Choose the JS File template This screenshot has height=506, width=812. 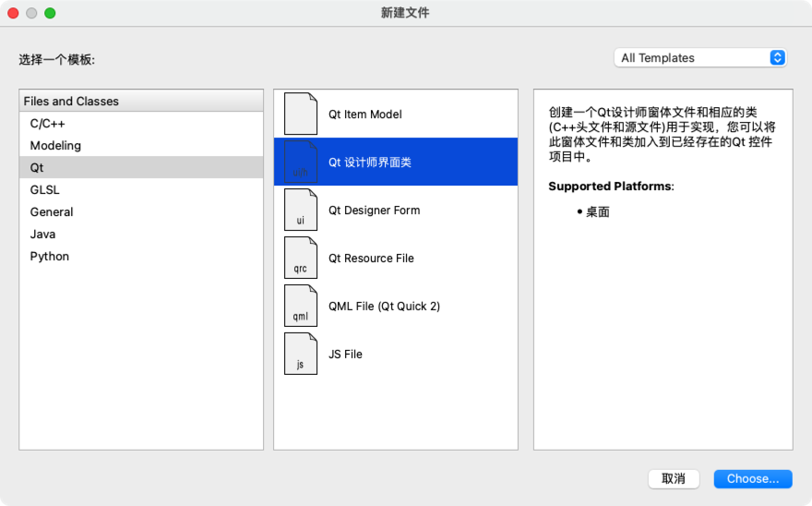click(x=396, y=354)
